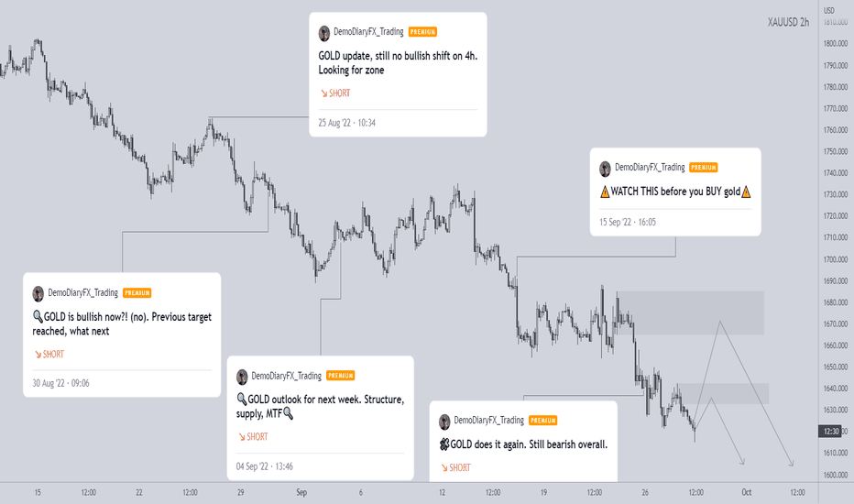The width and height of the screenshot is (854, 504).
Task: Open DemoDiaryFX_Trading profile on 15 Sep post
Action: pyautogui.click(x=650, y=168)
